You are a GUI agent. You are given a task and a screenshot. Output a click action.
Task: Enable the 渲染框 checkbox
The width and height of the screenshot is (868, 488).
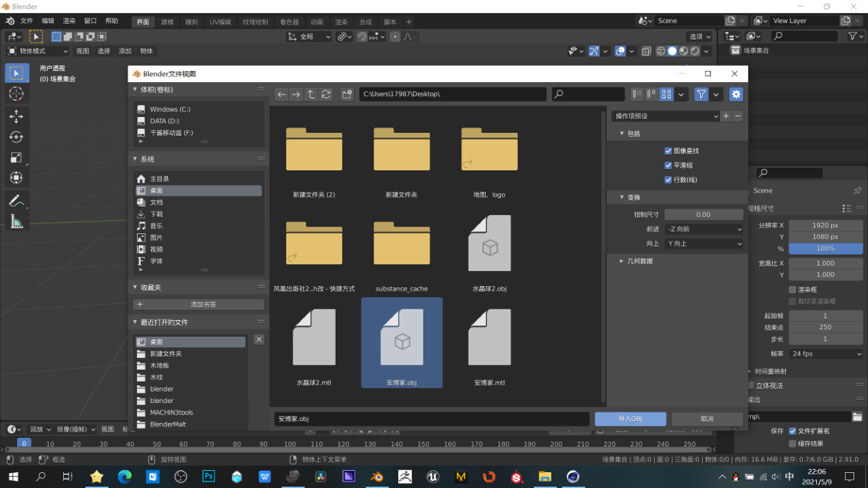793,290
